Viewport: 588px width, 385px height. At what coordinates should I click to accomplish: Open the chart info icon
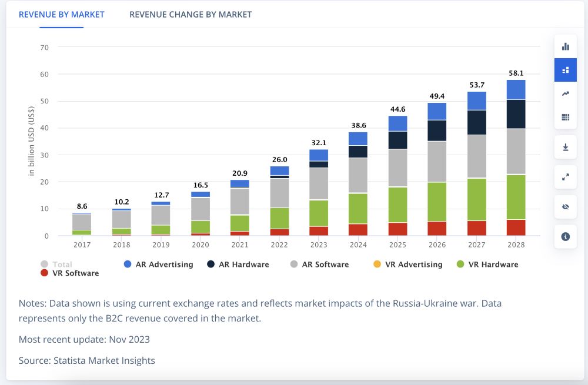566,236
